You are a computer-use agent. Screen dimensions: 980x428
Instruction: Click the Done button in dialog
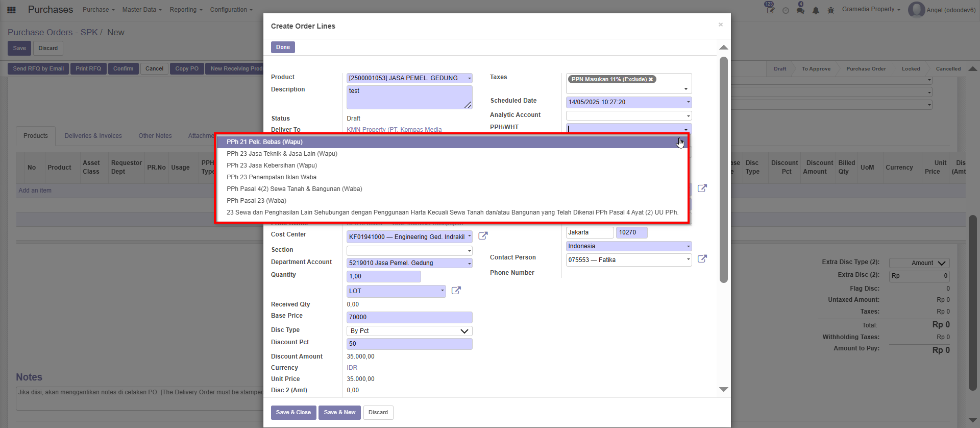click(x=283, y=47)
